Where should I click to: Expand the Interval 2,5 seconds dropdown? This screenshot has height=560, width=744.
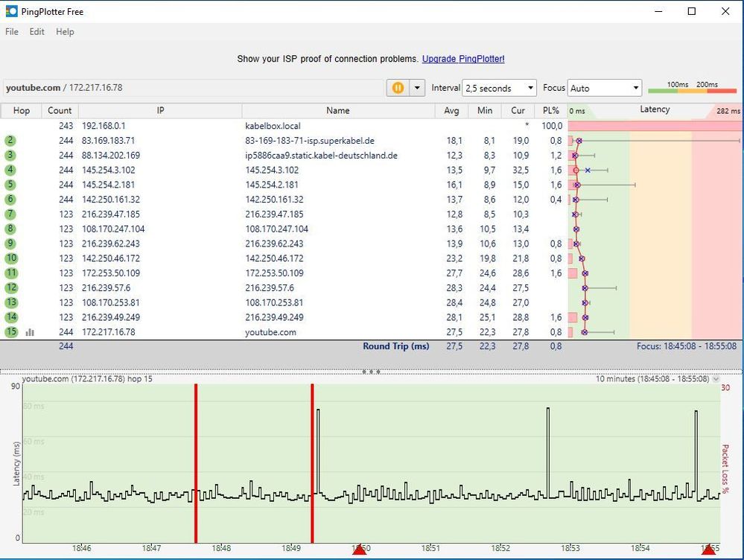click(x=499, y=88)
